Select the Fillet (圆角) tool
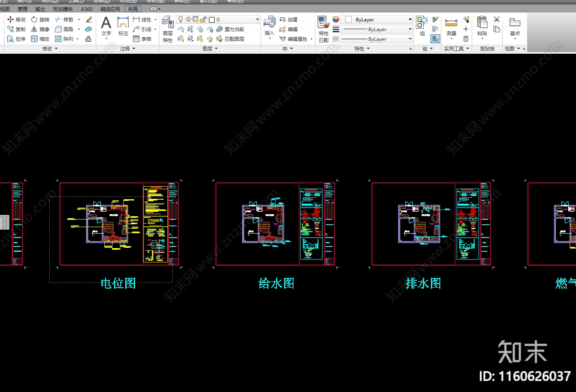The height and width of the screenshot is (392, 576). point(65,29)
